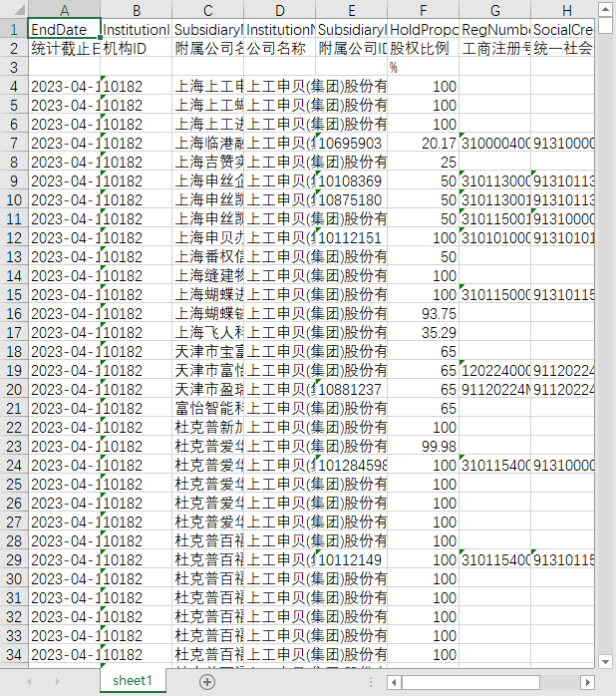Screen dimensions: 616x696
Task: Select cell 天津市宝 in row 18
Action: [207, 351]
